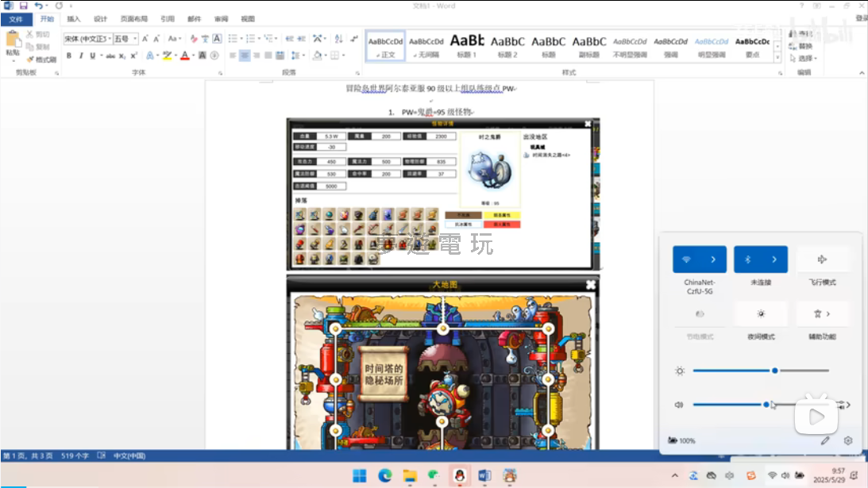
Task: Apply the 标题 1 heading style
Action: click(x=467, y=45)
